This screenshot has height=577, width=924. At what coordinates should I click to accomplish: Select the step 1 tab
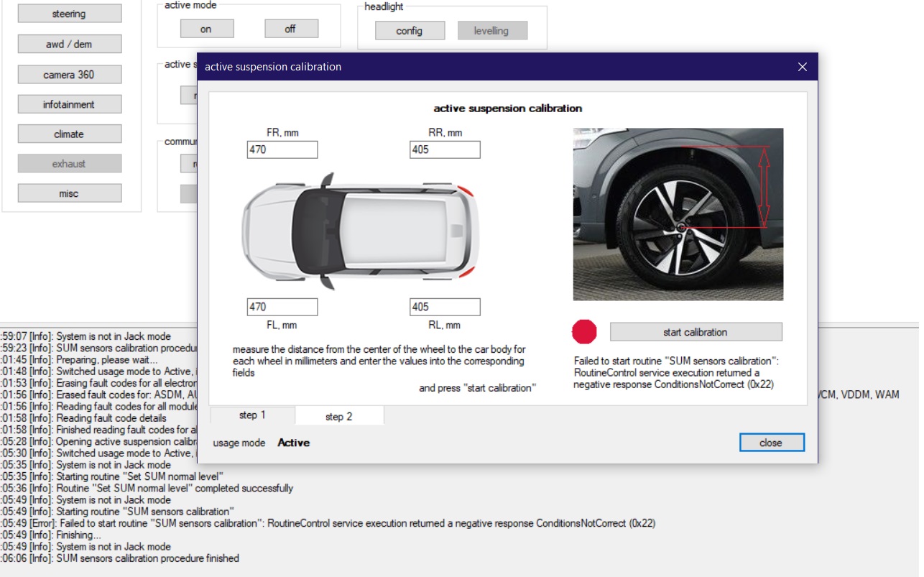(x=252, y=415)
